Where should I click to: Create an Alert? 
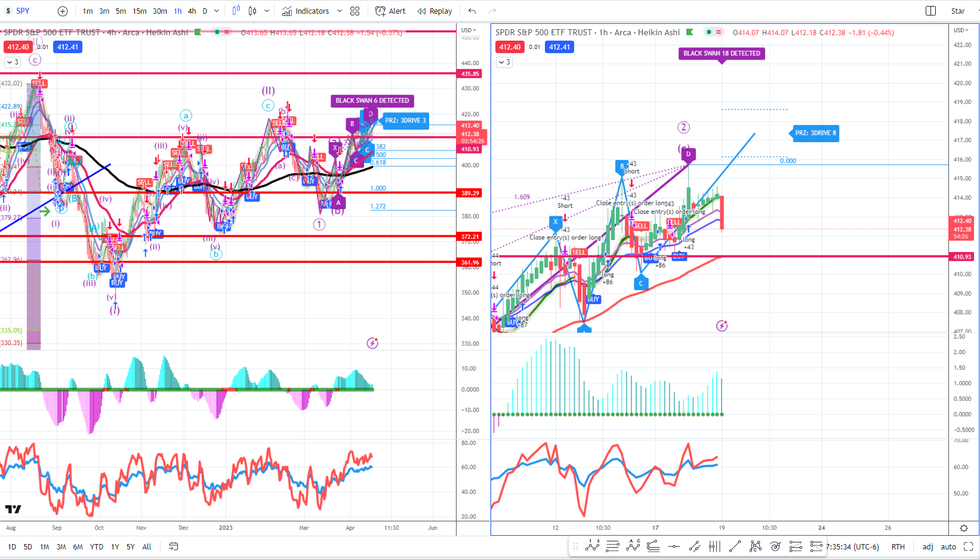pos(390,11)
